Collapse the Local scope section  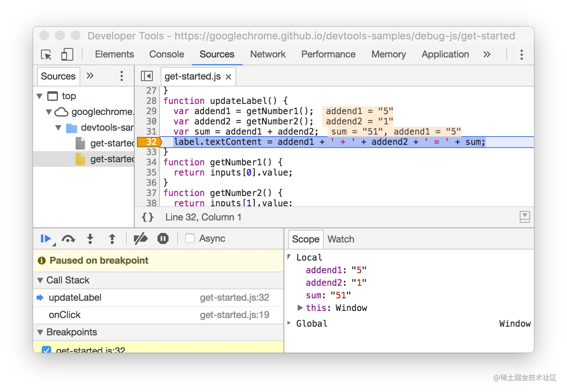coord(289,257)
